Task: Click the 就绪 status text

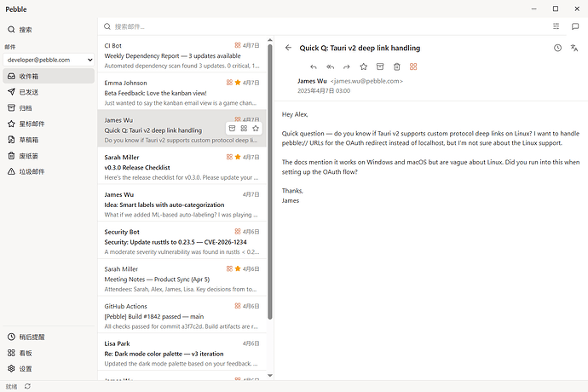Action: pyautogui.click(x=11, y=386)
